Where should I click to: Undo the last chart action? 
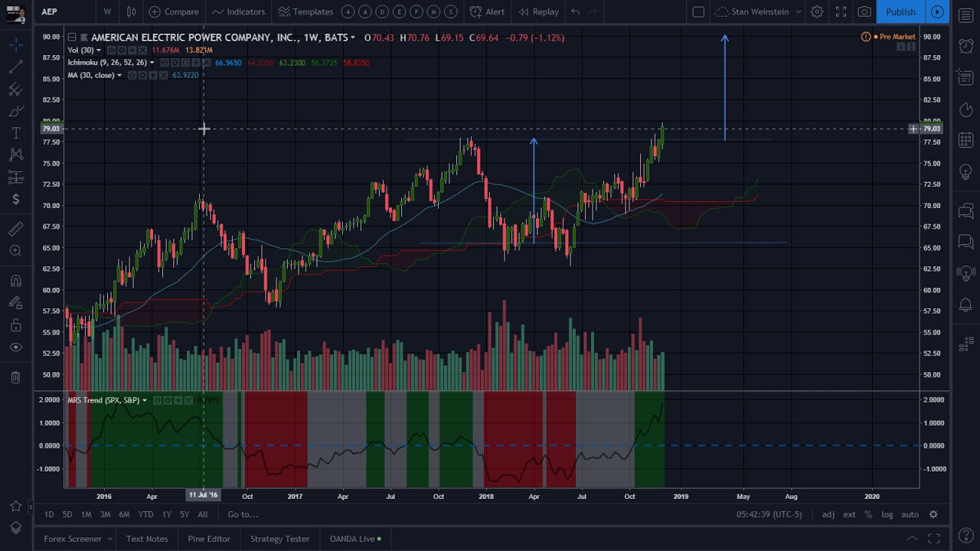tap(575, 11)
